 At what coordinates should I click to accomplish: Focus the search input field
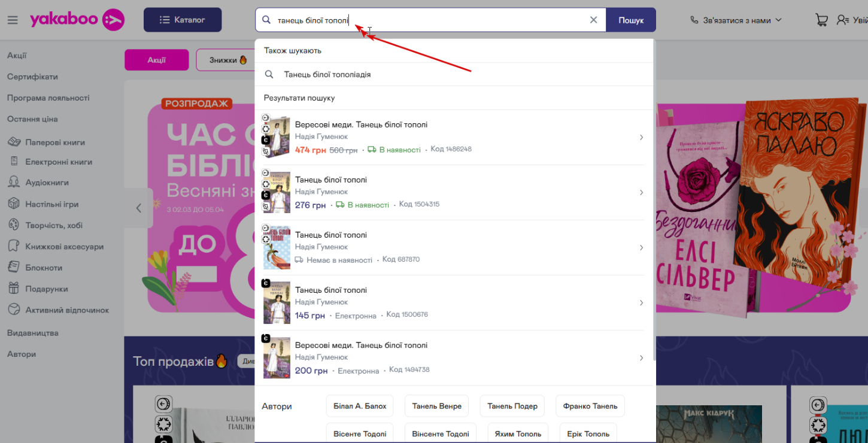point(431,20)
